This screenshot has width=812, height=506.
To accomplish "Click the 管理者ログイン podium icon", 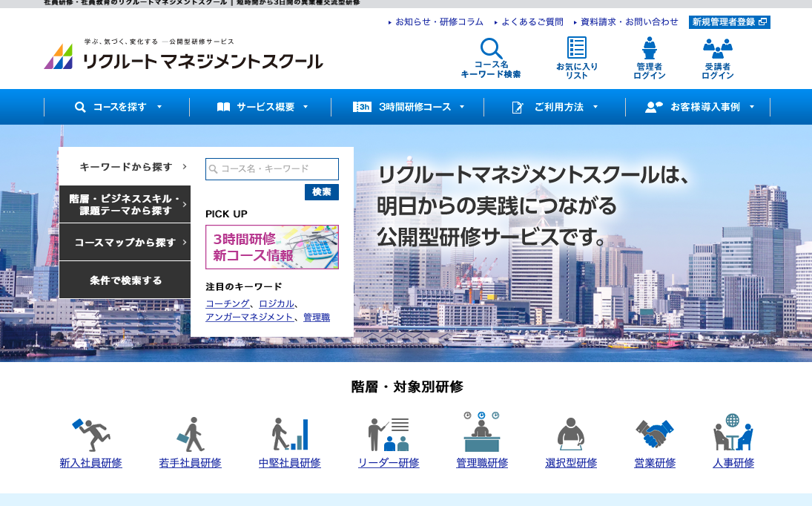I will [x=649, y=47].
